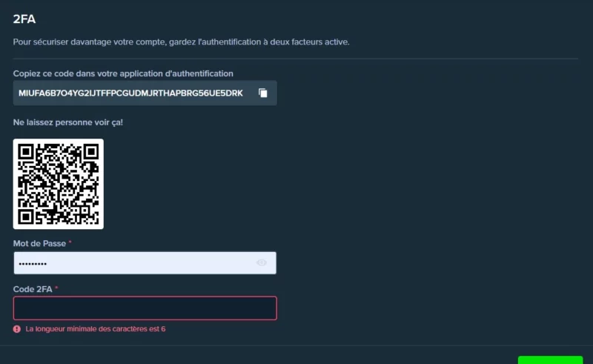Focus the Mot de Passe field
This screenshot has height=364, width=593.
145,263
